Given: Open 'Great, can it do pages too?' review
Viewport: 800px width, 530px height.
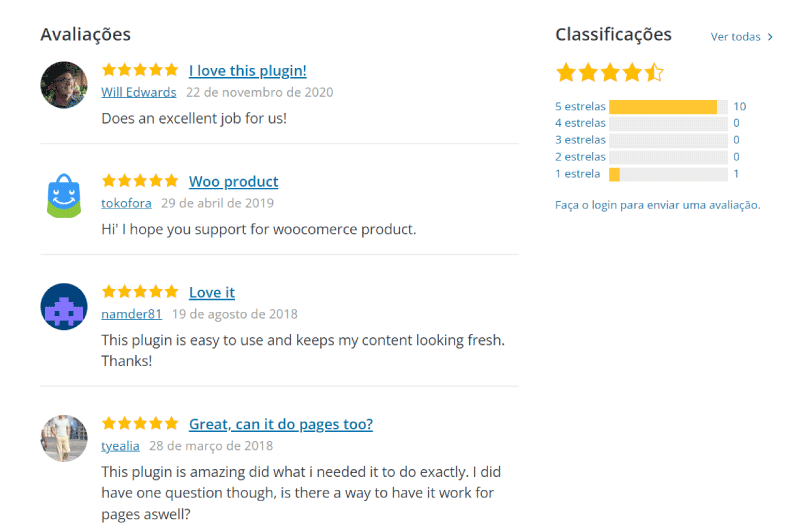Looking at the screenshot, I should coord(281,424).
